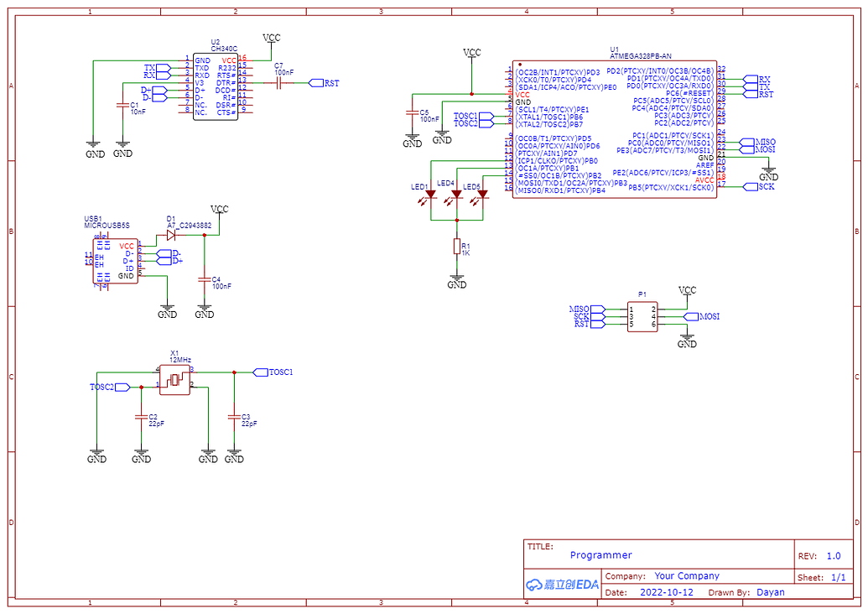Click the Drawn By name Dayan
The image size is (868, 614).
[x=770, y=591]
